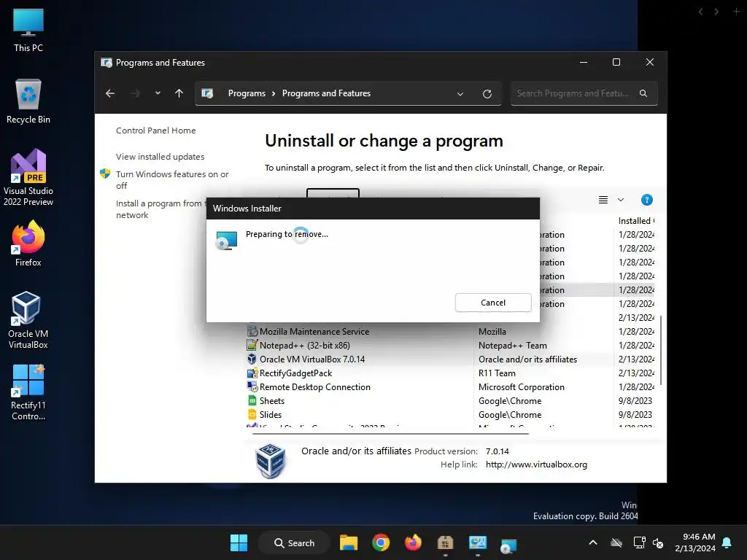The width and height of the screenshot is (747, 560).
Task: Select the Sheets list icon
Action: coord(252,400)
